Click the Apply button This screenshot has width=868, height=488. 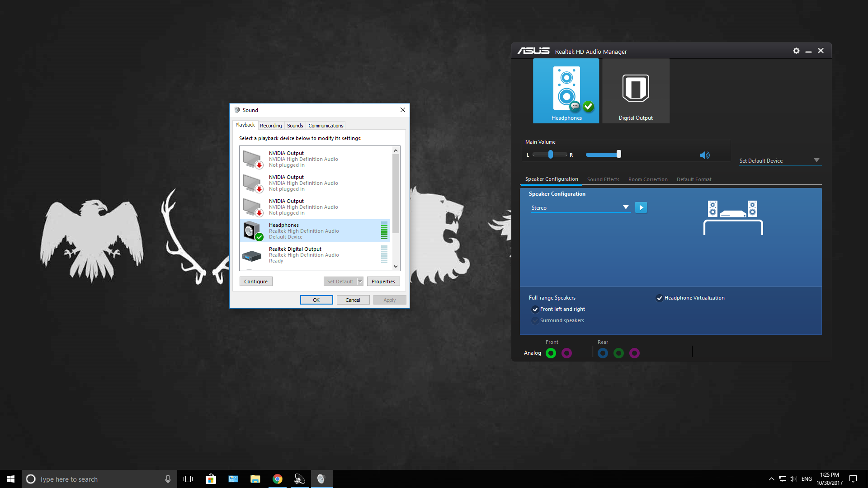[390, 300]
